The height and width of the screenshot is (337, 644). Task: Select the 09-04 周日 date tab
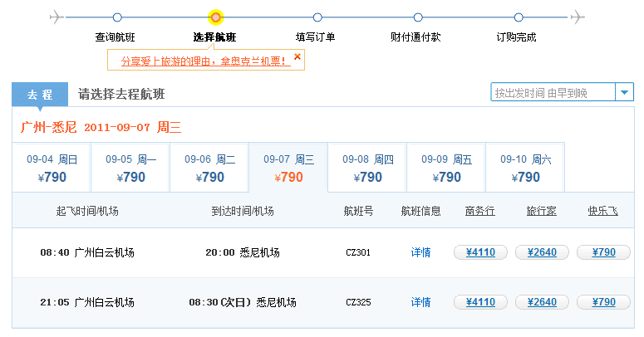point(52,168)
